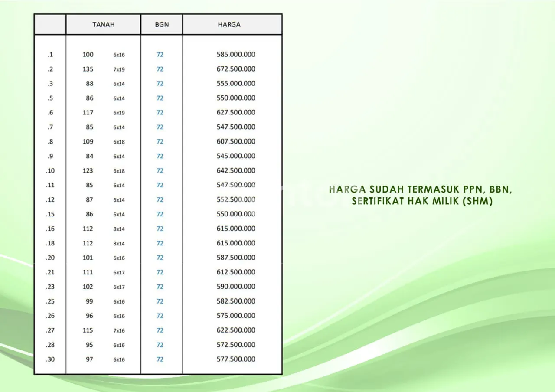This screenshot has width=555, height=392.
Task: Click the 6x19 dimension in row .6
Action: tap(119, 113)
